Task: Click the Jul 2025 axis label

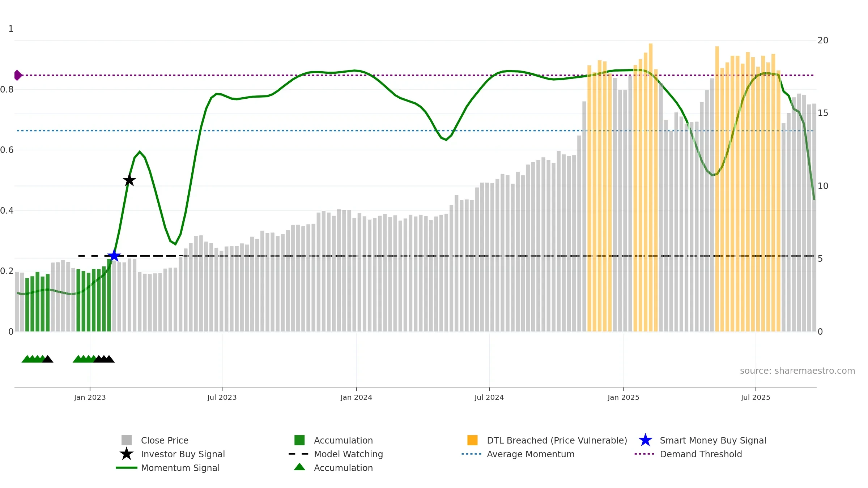Action: (756, 397)
